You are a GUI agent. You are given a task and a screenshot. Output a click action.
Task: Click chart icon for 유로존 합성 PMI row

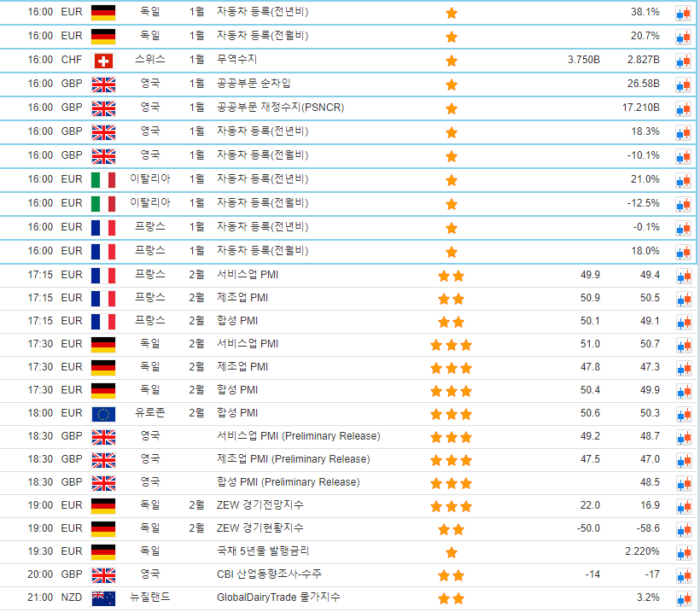[x=683, y=414]
